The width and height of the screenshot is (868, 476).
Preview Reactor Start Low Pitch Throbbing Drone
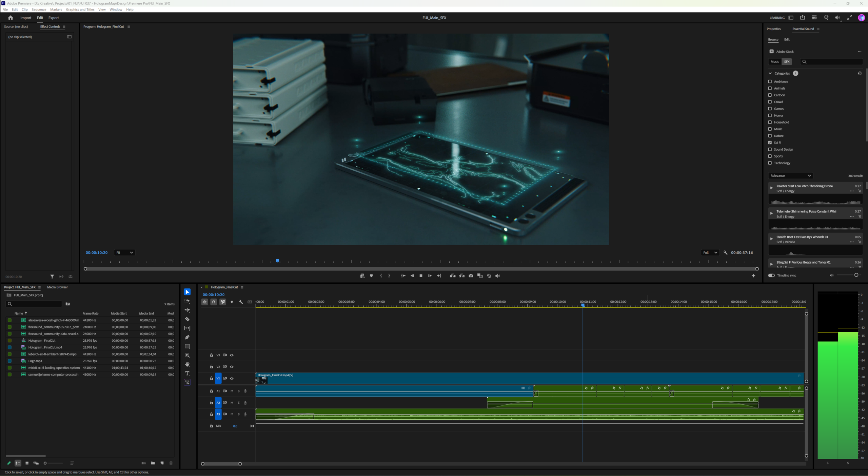click(772, 188)
